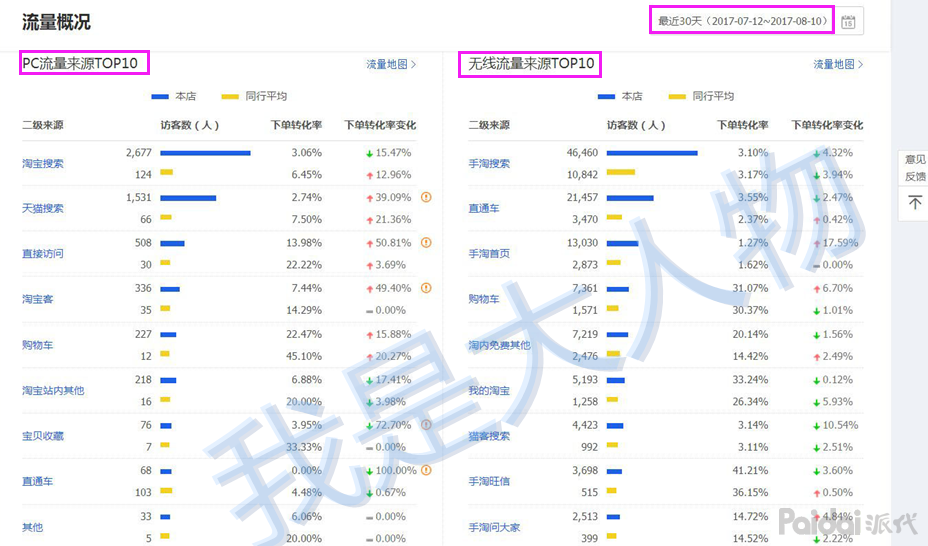Open wireless source 猫客搜索
The image size is (928, 546).
click(x=489, y=435)
